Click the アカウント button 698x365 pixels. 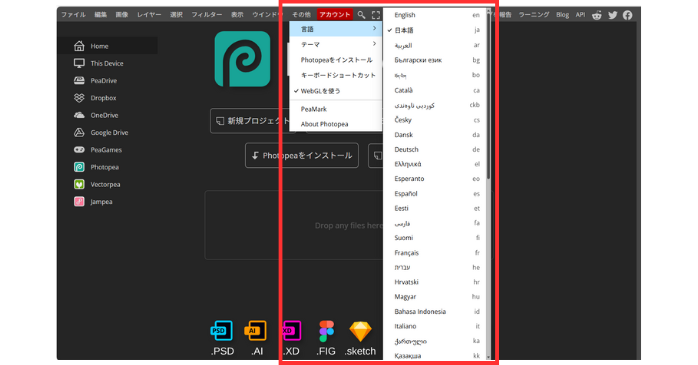pyautogui.click(x=335, y=15)
